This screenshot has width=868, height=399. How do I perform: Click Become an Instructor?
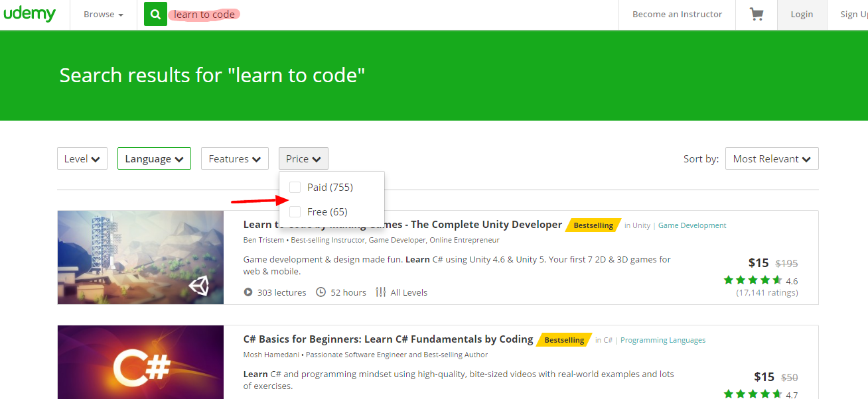point(677,15)
